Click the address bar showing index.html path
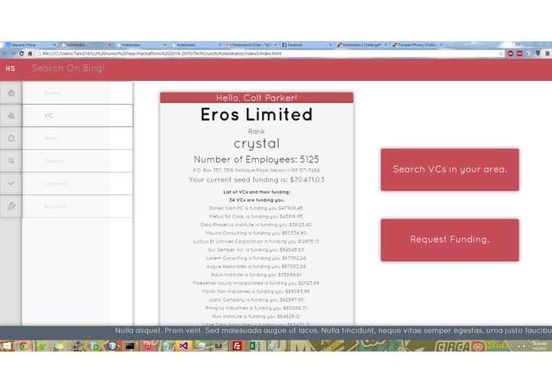This screenshot has height=392, width=552. [268, 53]
